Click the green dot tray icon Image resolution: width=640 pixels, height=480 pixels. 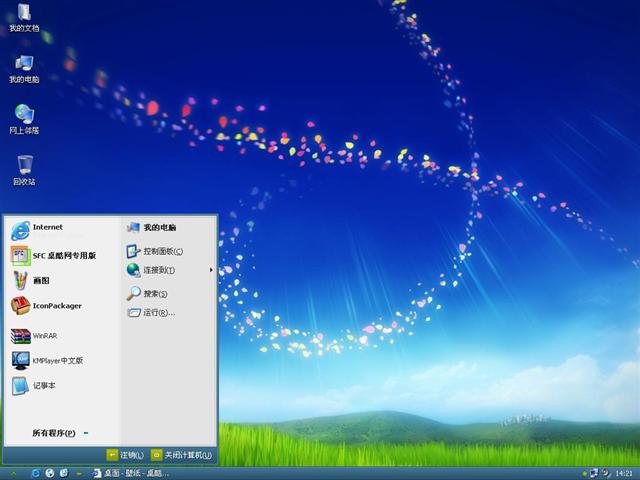pos(584,474)
